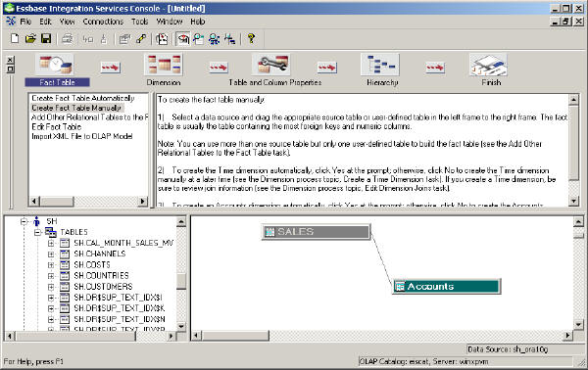Screen dimensions: 588x370
Task: Select the SALES table box in model
Action: tap(316, 232)
